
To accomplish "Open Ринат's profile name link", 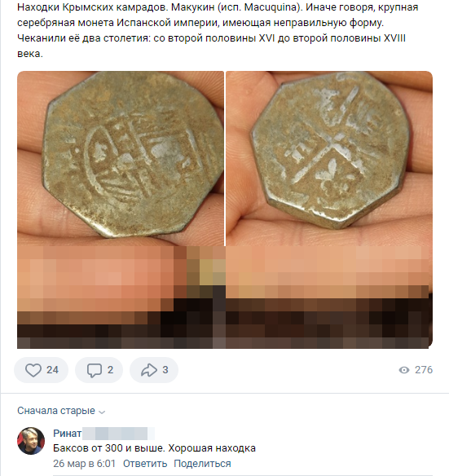I will click(67, 433).
